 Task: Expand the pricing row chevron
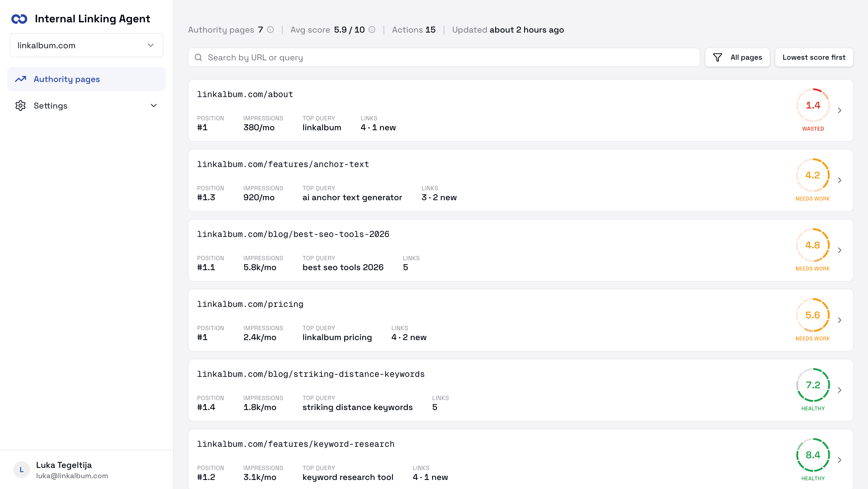tap(840, 320)
